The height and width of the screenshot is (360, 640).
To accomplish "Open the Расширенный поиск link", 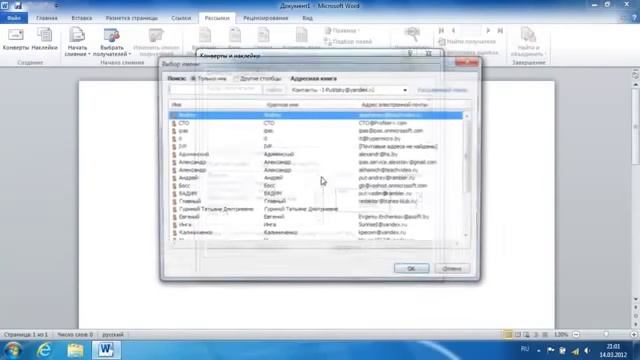I will (442, 90).
